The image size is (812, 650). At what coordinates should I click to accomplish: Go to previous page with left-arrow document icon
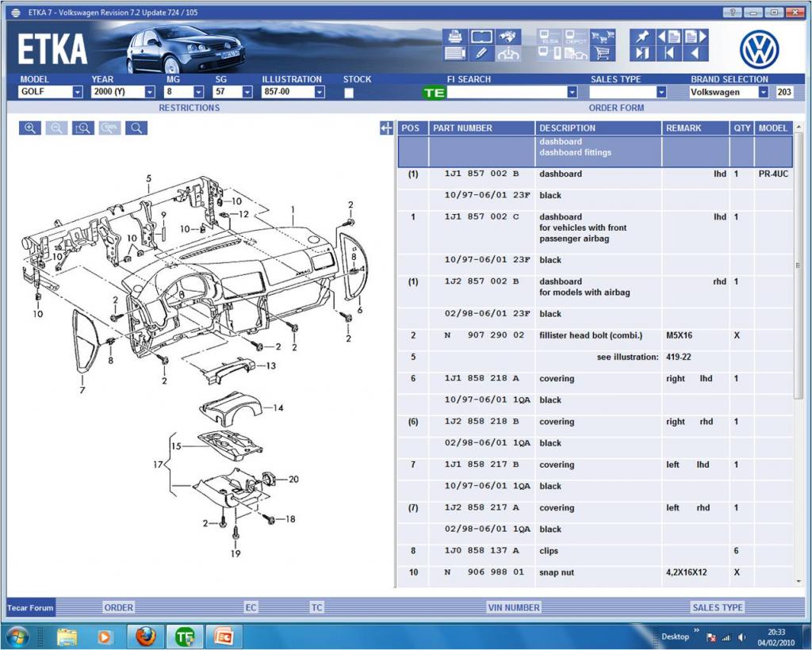pyautogui.click(x=669, y=36)
